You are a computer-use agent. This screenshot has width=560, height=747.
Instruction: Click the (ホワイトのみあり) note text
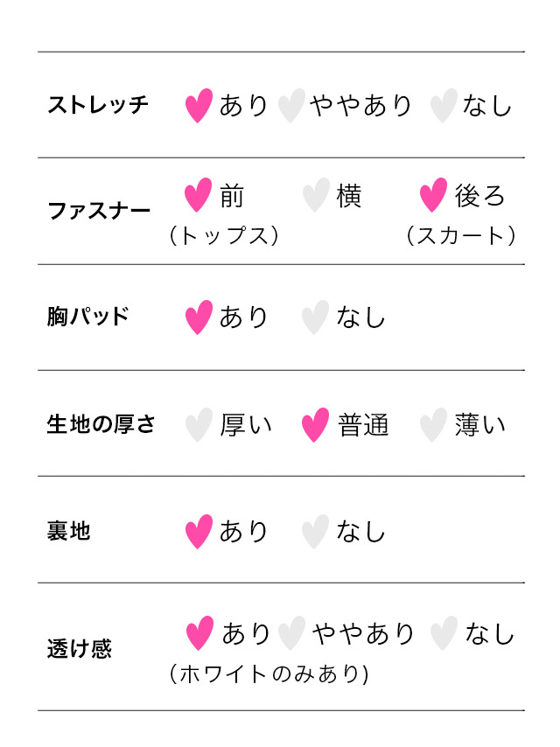point(268,674)
